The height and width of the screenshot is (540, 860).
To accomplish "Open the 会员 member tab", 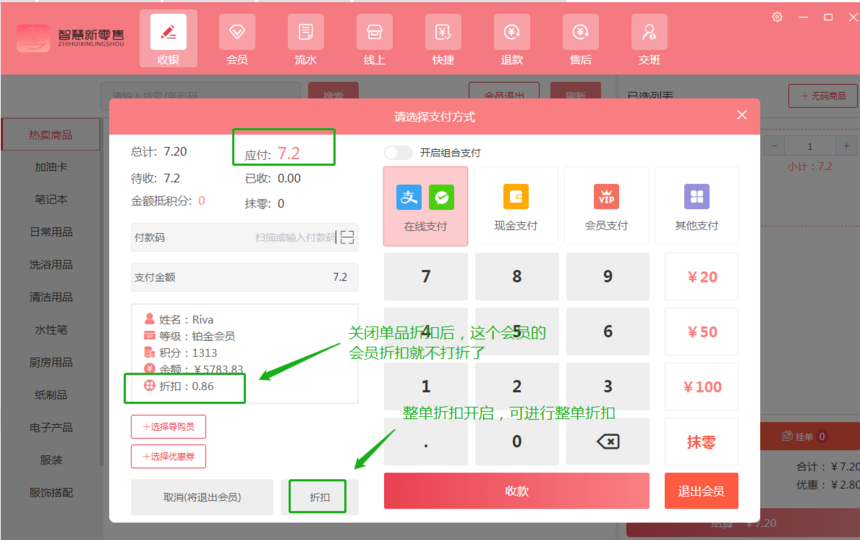I will 237,39.
